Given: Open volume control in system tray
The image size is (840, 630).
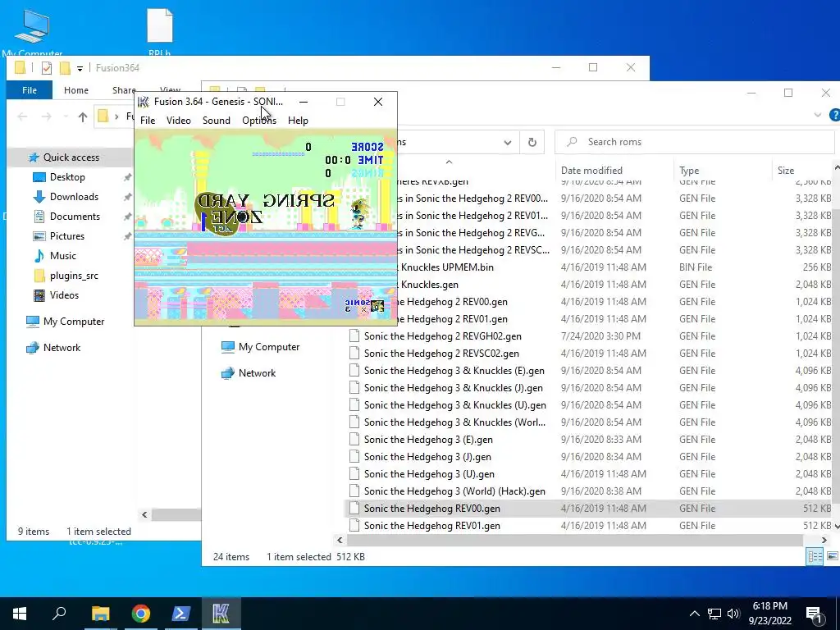Looking at the screenshot, I should pos(733,614).
